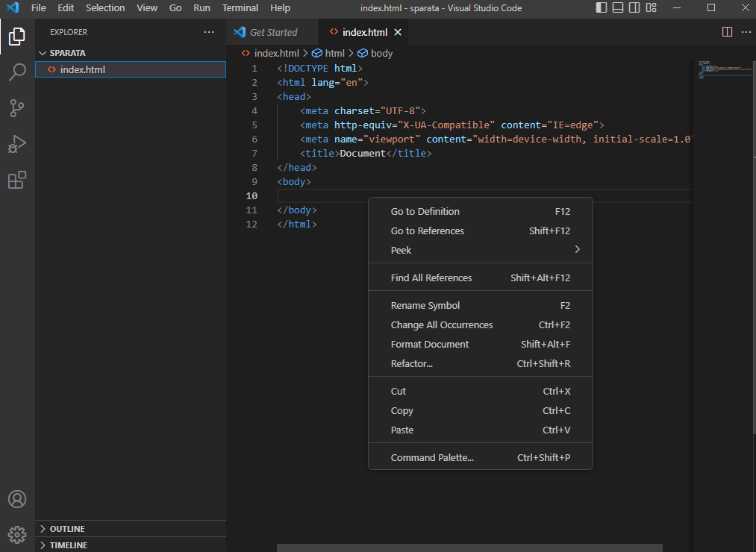This screenshot has width=756, height=552.
Task: Click line number 5 in gutter
Action: pyautogui.click(x=254, y=125)
